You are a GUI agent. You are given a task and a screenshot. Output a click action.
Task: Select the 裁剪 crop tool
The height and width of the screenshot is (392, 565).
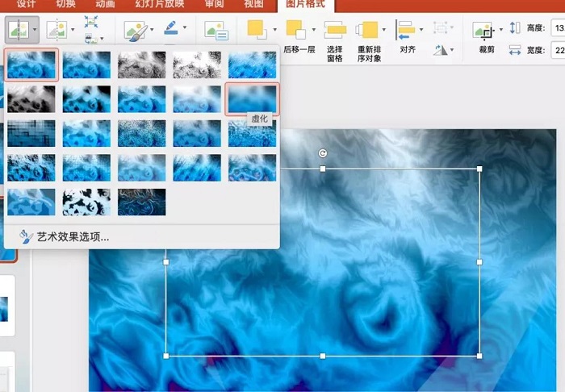click(486, 34)
